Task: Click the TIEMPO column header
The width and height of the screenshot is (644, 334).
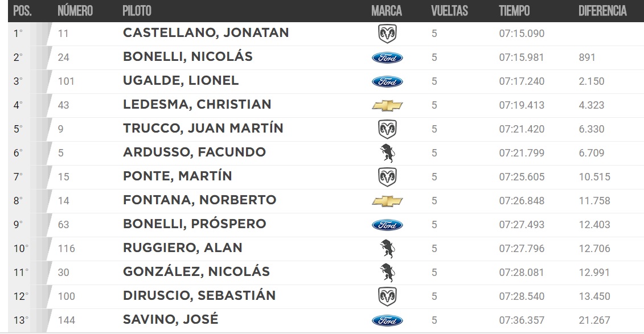Action: (x=514, y=11)
